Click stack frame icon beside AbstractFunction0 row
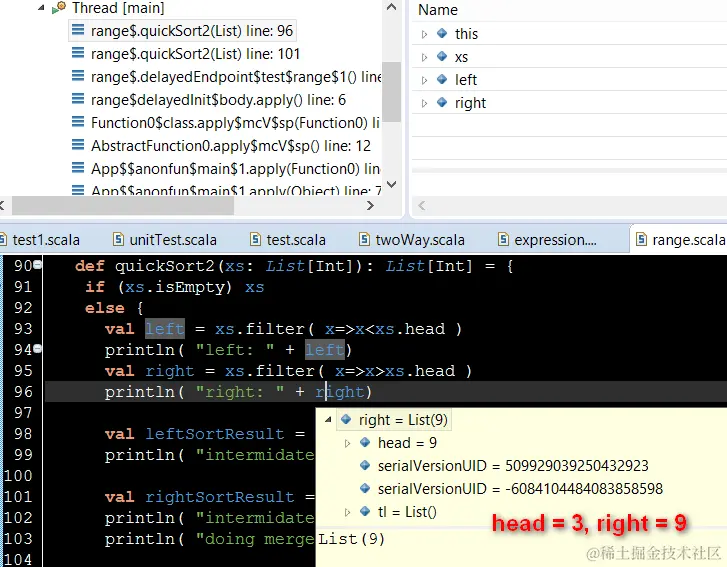This screenshot has width=727, height=567. point(78,145)
